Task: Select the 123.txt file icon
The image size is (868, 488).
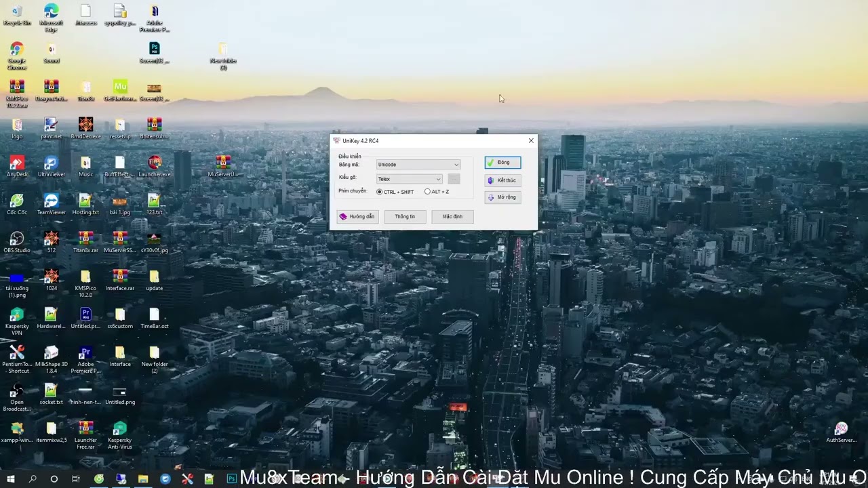Action: (155, 205)
